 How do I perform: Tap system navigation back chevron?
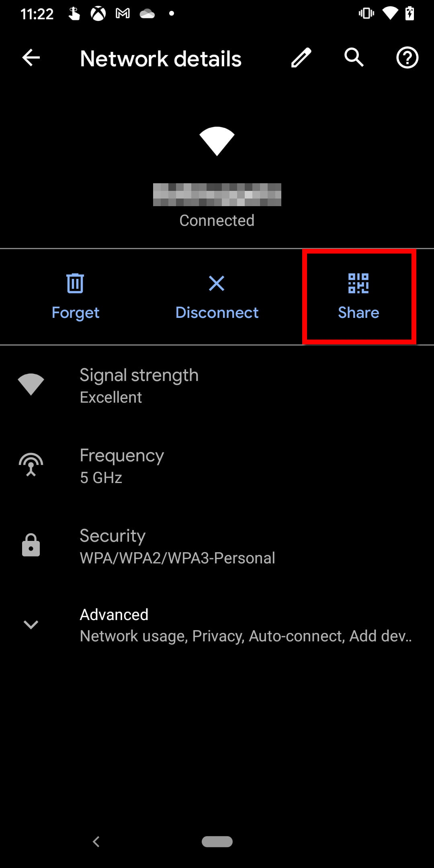tap(96, 841)
